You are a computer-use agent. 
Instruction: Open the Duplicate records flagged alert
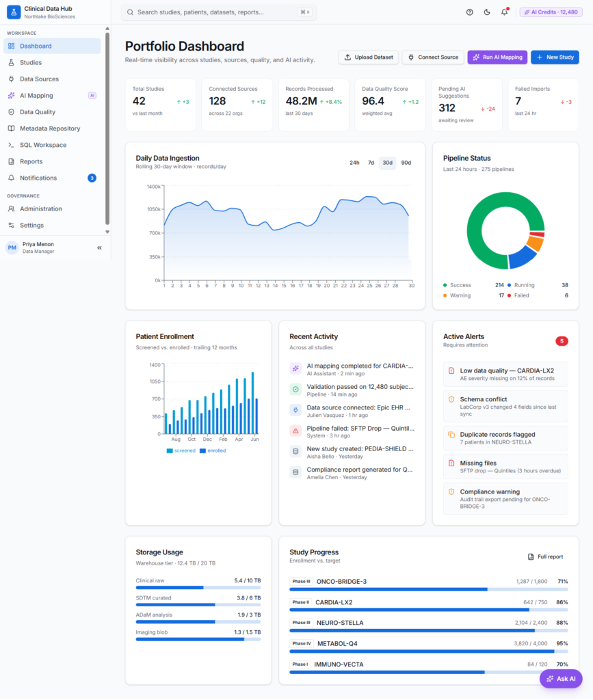point(505,438)
